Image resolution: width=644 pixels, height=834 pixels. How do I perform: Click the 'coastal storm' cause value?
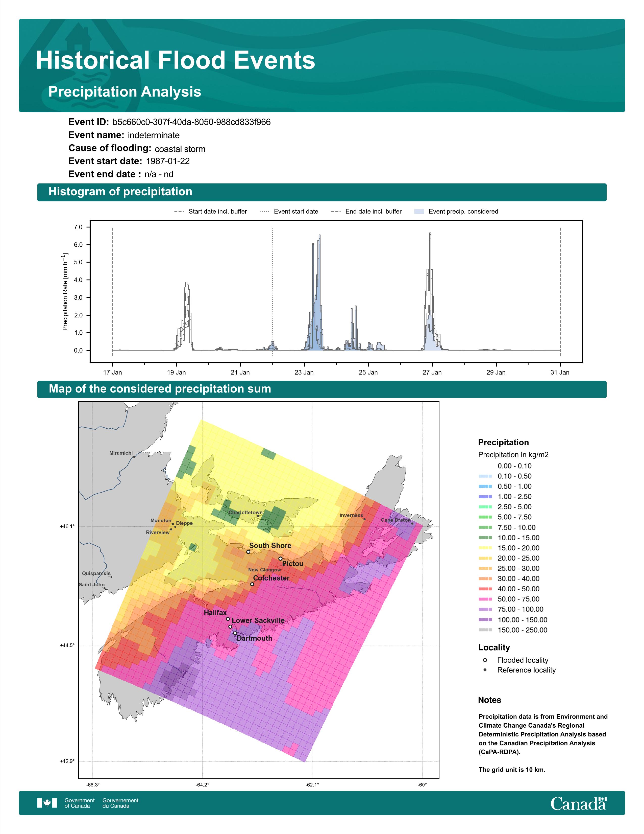(180, 149)
